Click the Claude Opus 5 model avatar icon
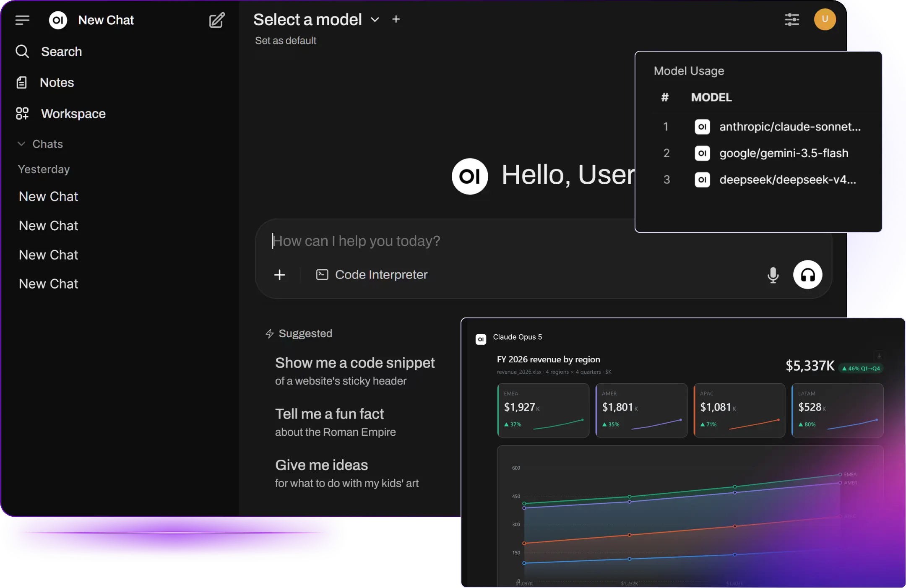Viewport: 906px width, 588px height. [481, 339]
